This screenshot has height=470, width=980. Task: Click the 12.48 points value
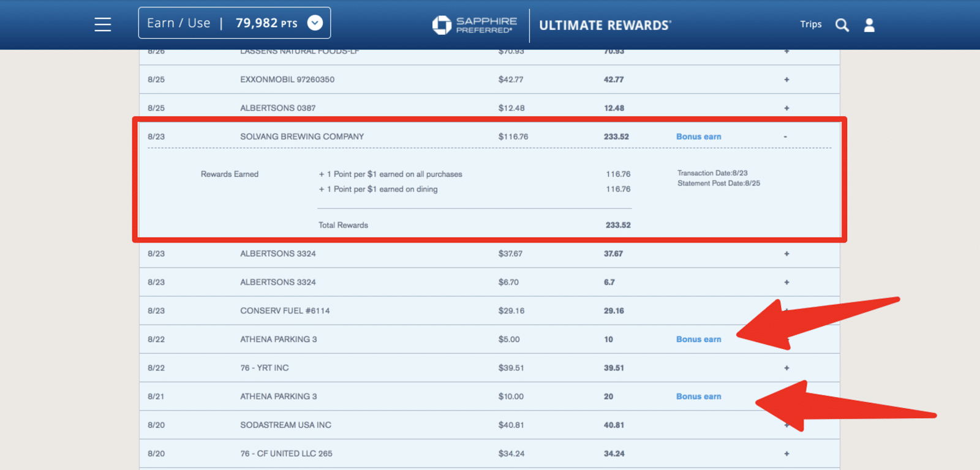click(x=614, y=108)
